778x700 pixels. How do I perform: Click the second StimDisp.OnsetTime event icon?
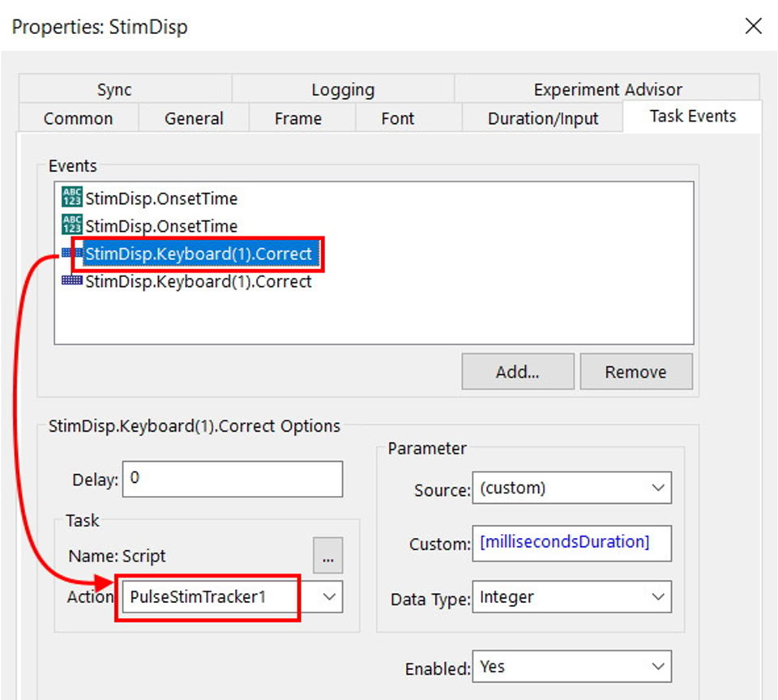(71, 225)
